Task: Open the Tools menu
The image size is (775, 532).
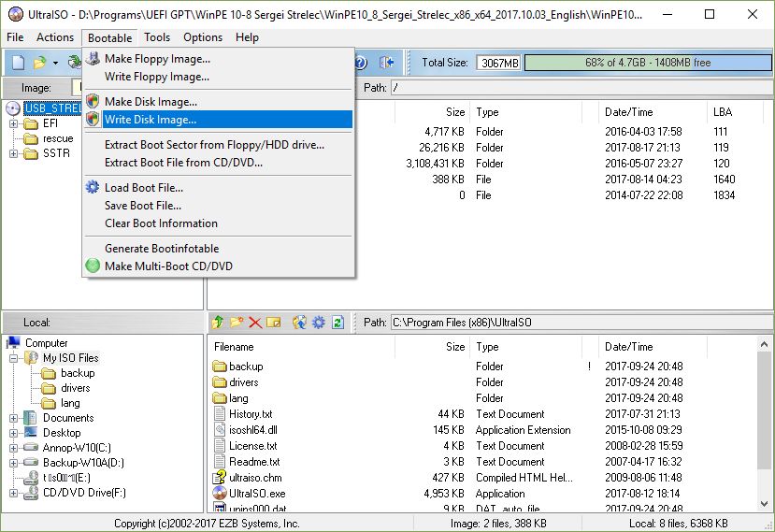Action: pos(157,37)
